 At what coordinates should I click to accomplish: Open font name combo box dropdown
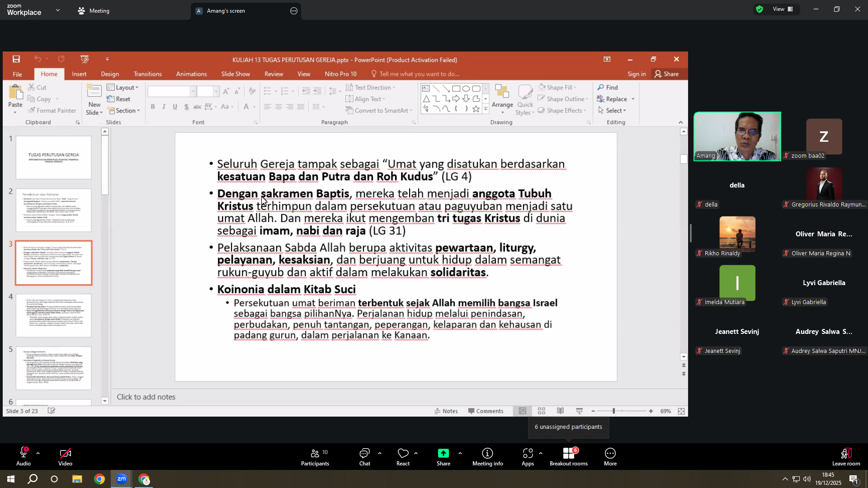[x=193, y=91]
